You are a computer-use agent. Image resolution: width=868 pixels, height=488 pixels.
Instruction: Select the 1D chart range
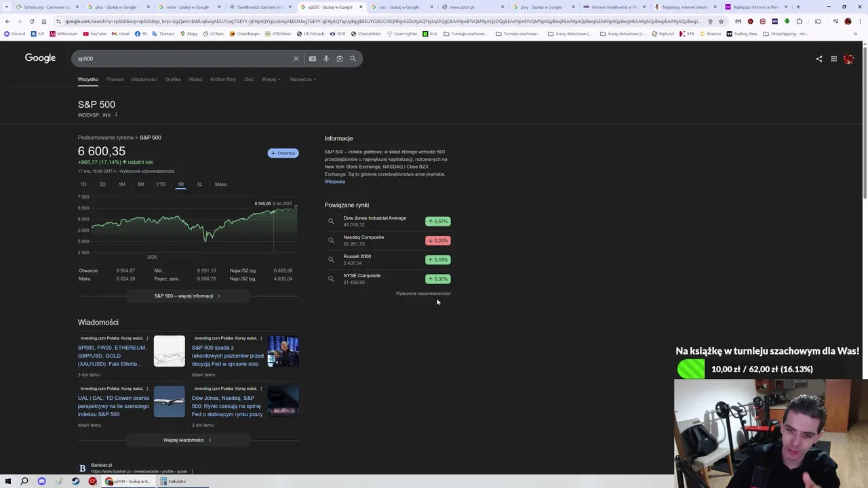(x=83, y=184)
